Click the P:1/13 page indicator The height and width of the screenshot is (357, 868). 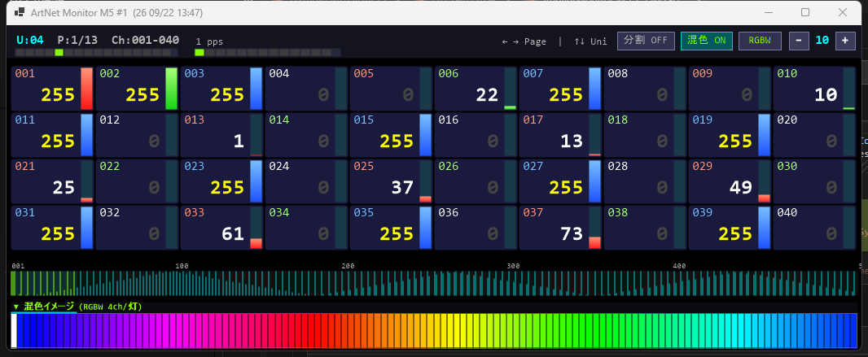pos(77,41)
